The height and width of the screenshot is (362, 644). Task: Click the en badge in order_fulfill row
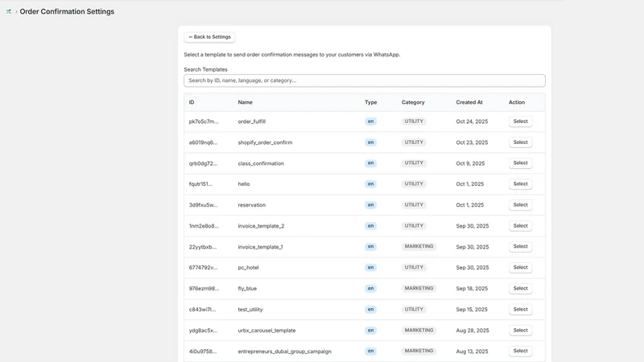tap(370, 121)
